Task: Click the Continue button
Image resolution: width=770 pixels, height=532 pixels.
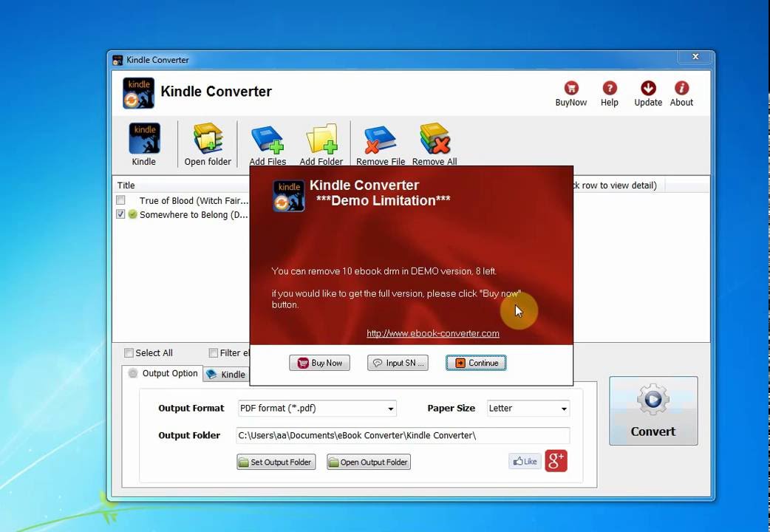Action: pos(476,363)
